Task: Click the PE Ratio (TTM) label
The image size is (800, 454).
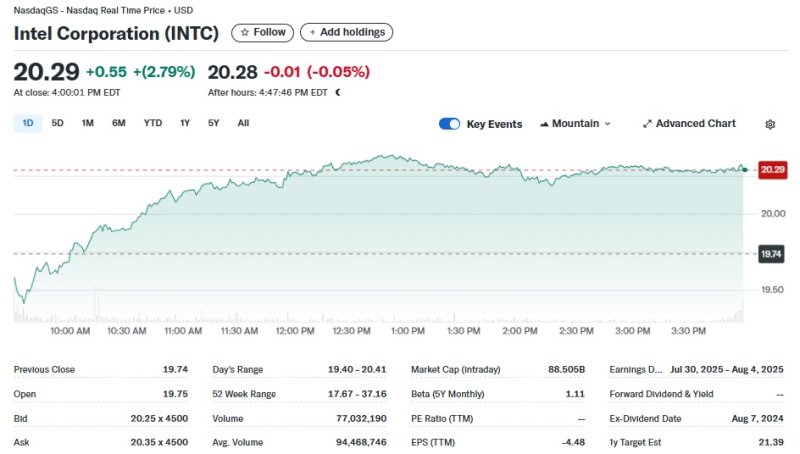Action: click(x=442, y=419)
